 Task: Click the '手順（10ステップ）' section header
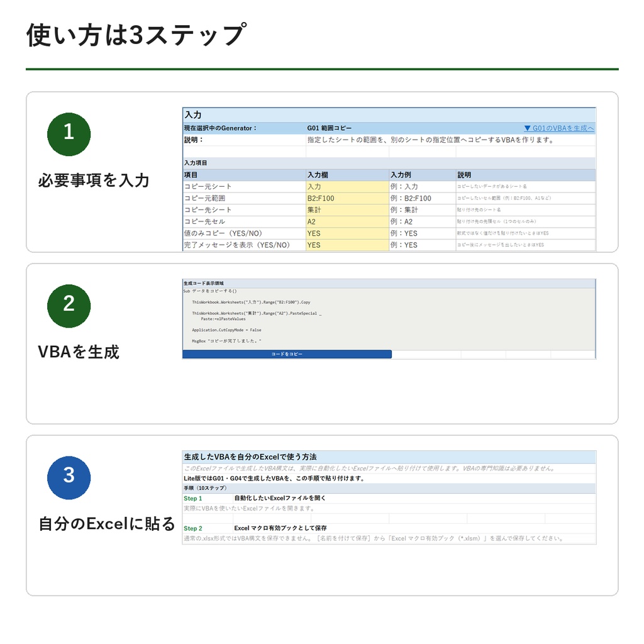(205, 488)
